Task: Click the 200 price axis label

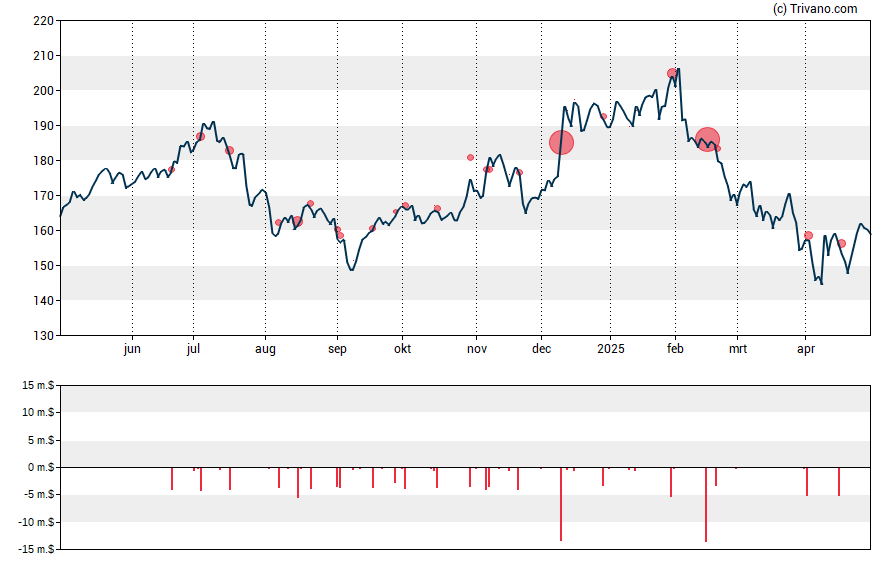Action: (x=44, y=91)
